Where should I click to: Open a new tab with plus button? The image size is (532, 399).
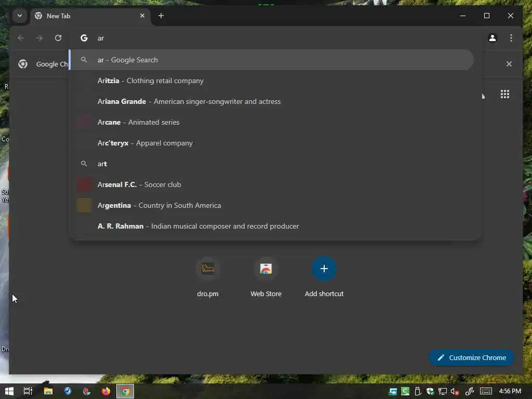(x=161, y=16)
